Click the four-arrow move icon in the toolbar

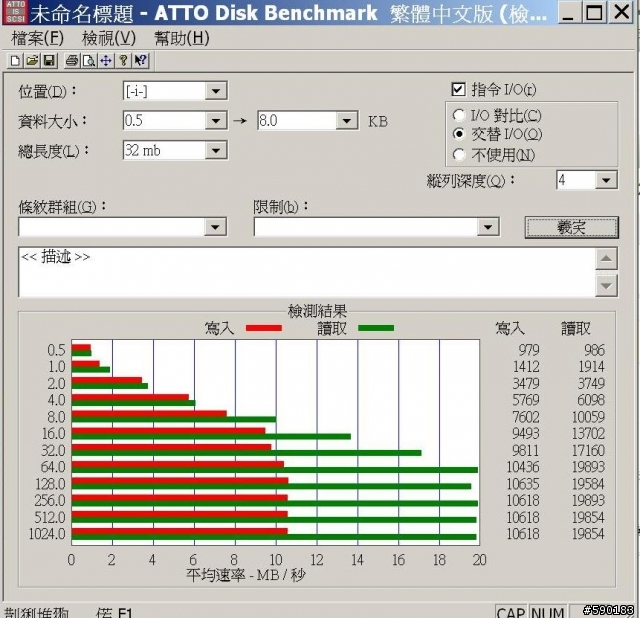point(106,61)
